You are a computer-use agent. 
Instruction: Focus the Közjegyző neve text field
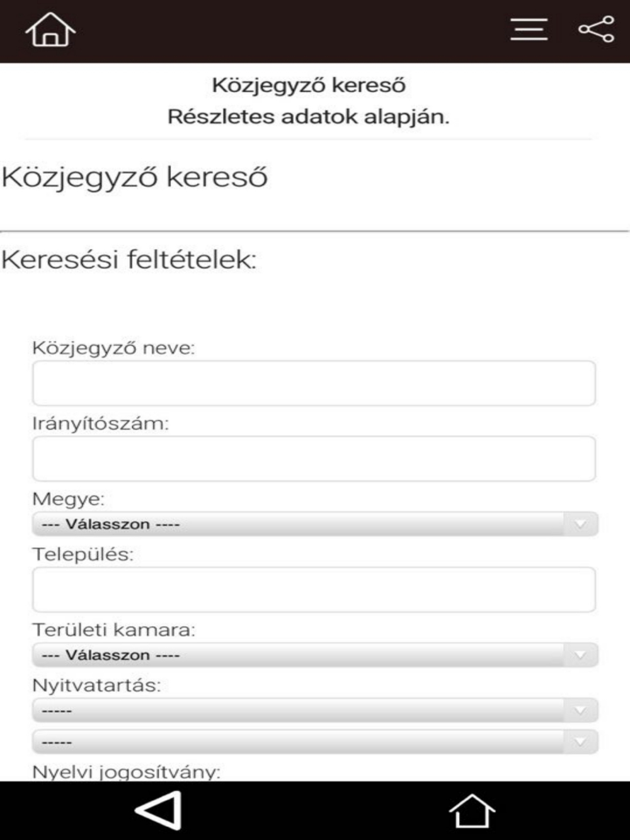314,383
